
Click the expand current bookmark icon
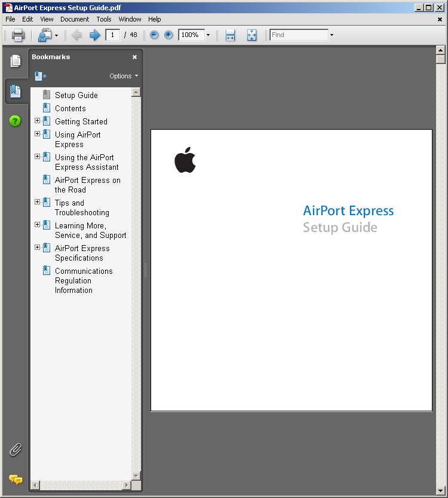coord(40,77)
